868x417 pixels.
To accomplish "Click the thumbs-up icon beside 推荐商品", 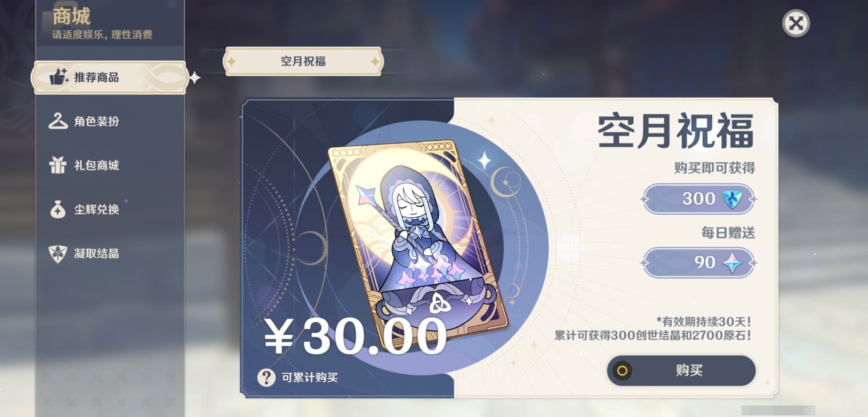I will pos(59,77).
